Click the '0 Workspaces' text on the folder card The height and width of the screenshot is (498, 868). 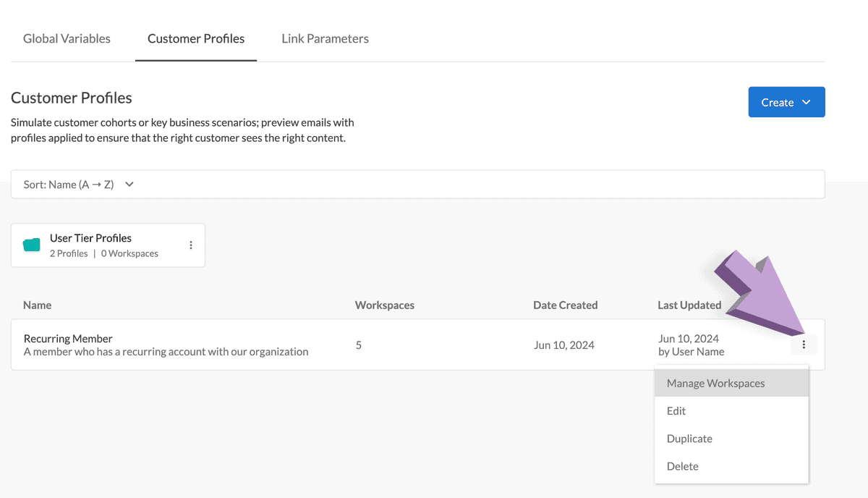pyautogui.click(x=129, y=253)
